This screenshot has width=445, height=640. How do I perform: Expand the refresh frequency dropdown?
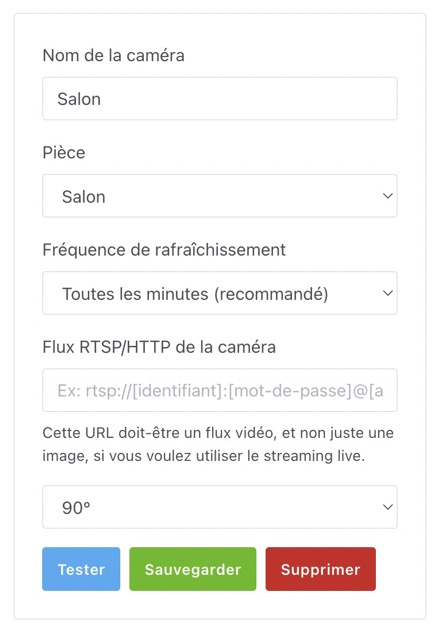[220, 293]
